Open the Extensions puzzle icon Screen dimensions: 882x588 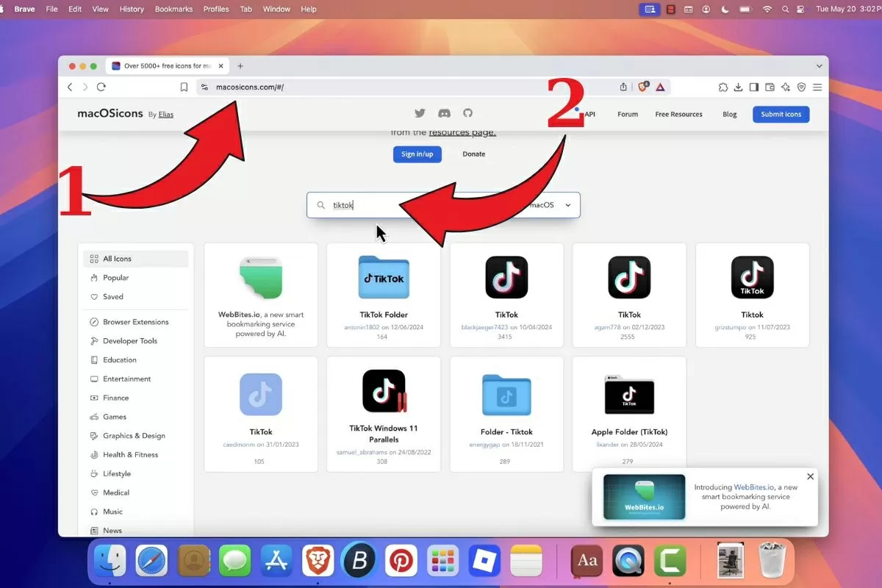coord(723,87)
